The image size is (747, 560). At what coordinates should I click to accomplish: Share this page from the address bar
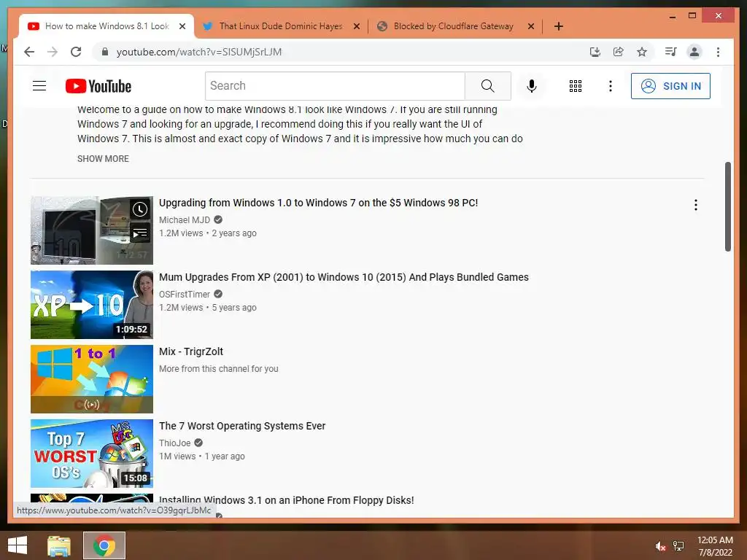[x=619, y=52]
